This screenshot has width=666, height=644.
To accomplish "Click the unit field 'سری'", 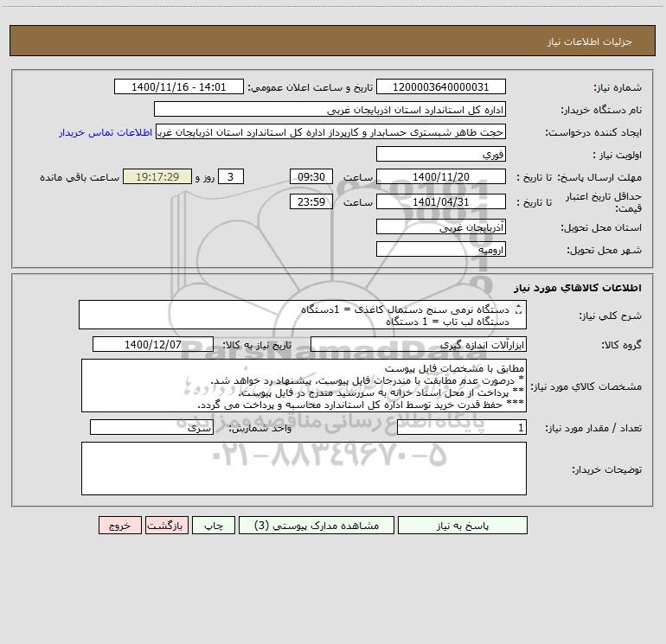I will pos(151,427).
